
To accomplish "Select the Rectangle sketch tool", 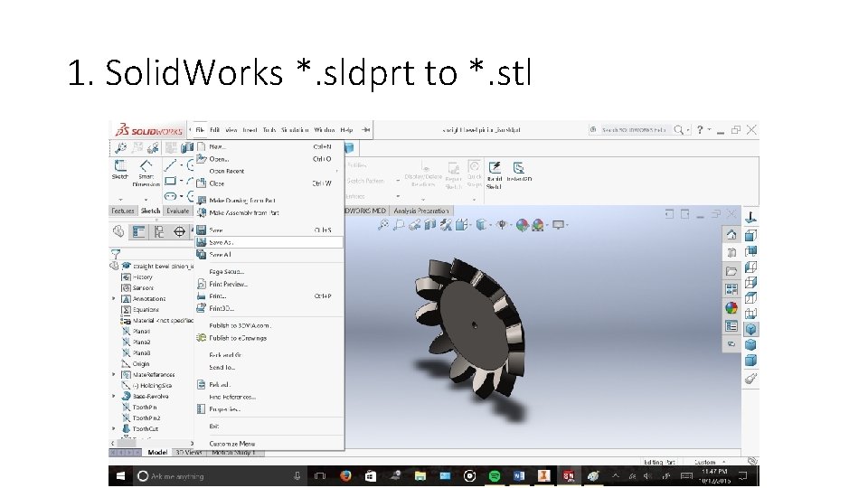I will [171, 181].
